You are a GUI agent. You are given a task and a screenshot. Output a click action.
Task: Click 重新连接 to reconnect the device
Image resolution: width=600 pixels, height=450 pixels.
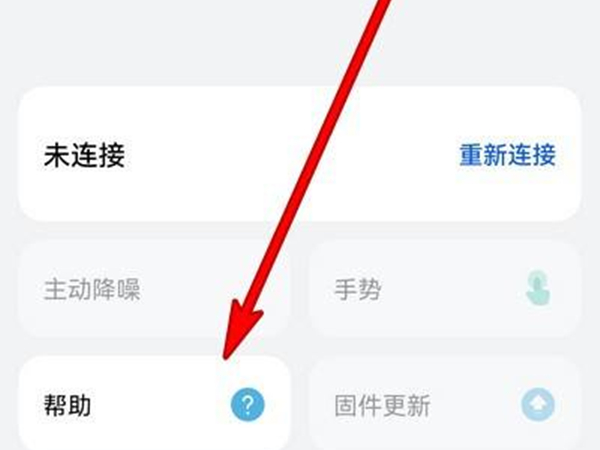tap(507, 155)
